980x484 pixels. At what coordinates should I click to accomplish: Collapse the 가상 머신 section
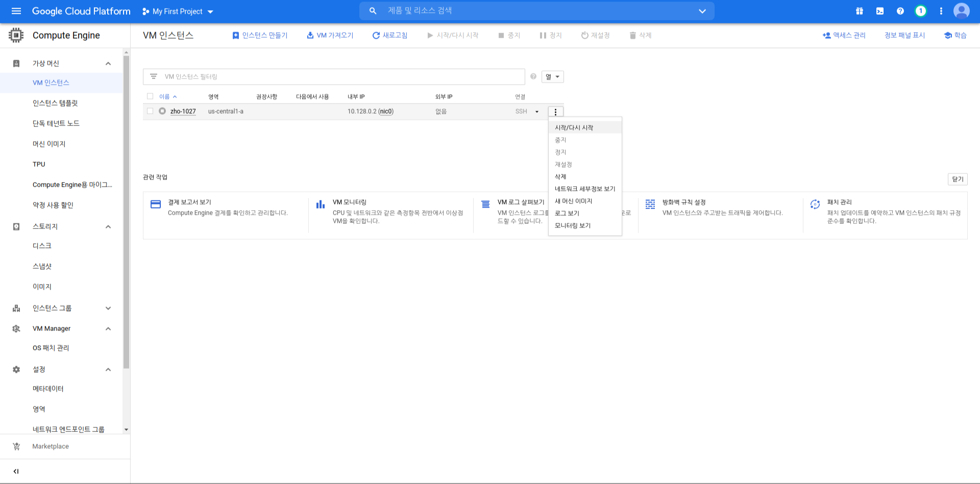tap(108, 63)
